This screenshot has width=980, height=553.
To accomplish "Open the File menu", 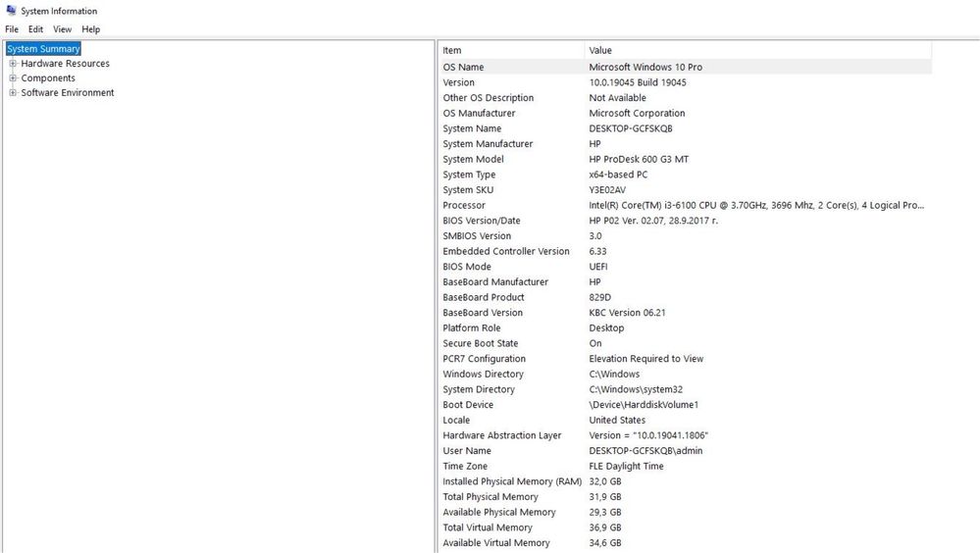I will click(12, 29).
